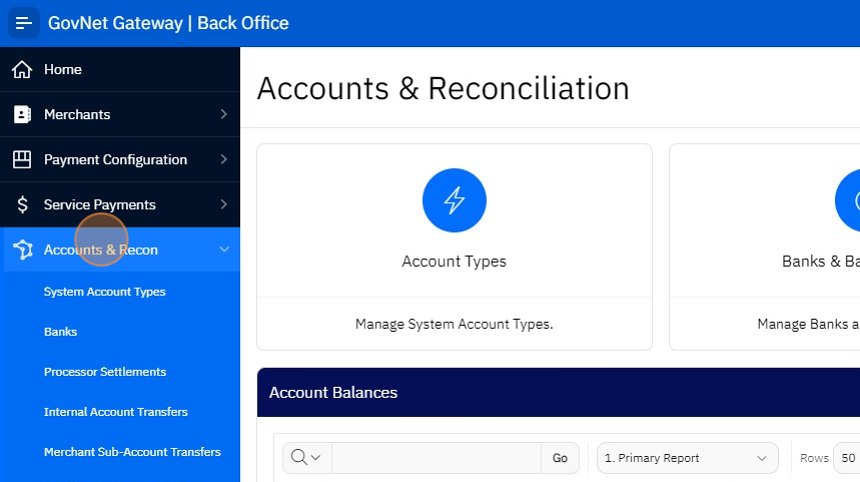
Task: Open Processor Settlements page
Action: pyautogui.click(x=105, y=372)
